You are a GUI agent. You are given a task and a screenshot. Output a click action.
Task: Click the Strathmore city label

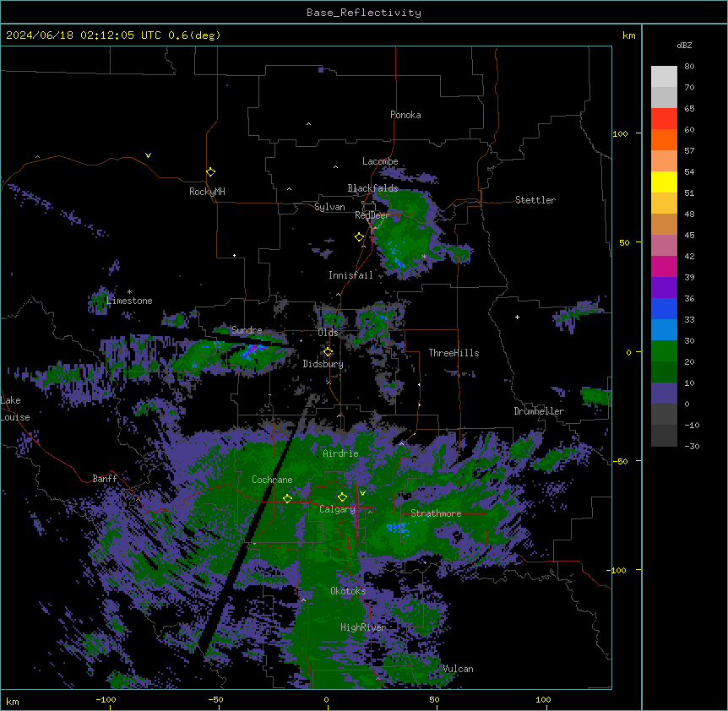pos(436,513)
